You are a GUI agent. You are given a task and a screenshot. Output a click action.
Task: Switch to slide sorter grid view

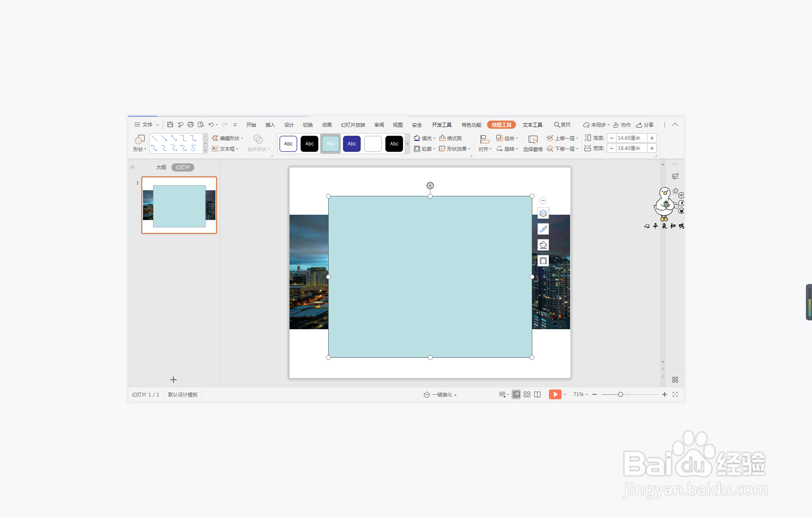(x=527, y=394)
